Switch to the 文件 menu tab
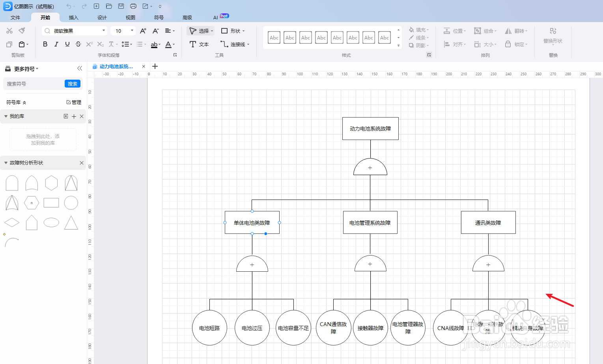603x364 pixels. click(15, 17)
